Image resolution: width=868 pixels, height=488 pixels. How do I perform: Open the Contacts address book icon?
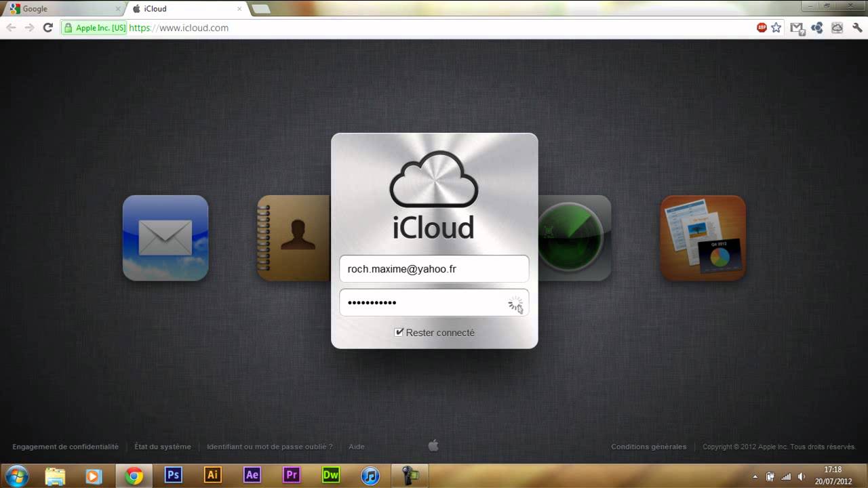pyautogui.click(x=292, y=237)
